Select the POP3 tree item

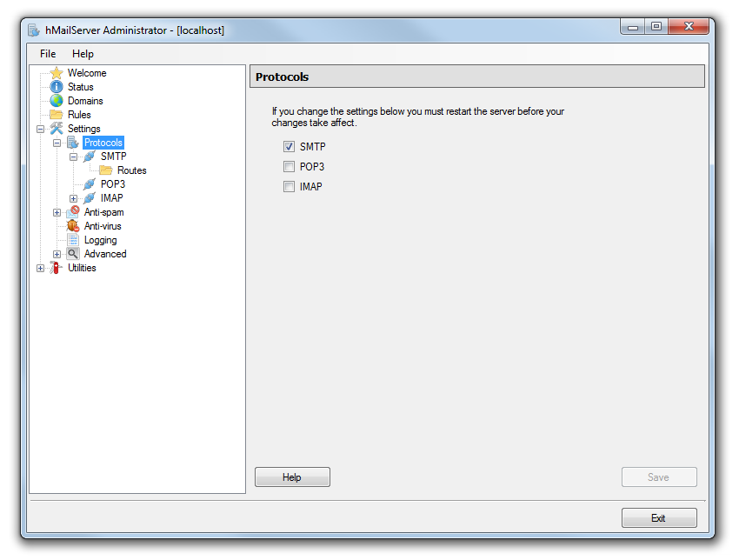click(112, 184)
